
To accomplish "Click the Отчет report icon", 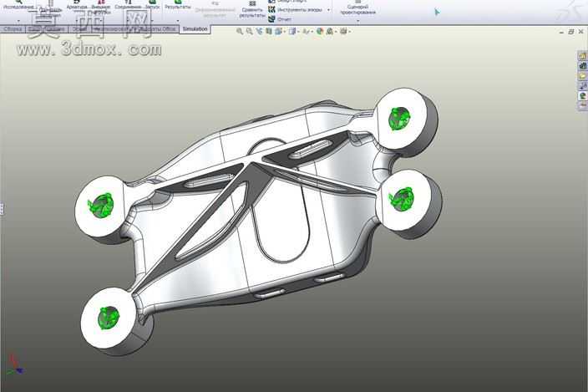I will coord(272,18).
